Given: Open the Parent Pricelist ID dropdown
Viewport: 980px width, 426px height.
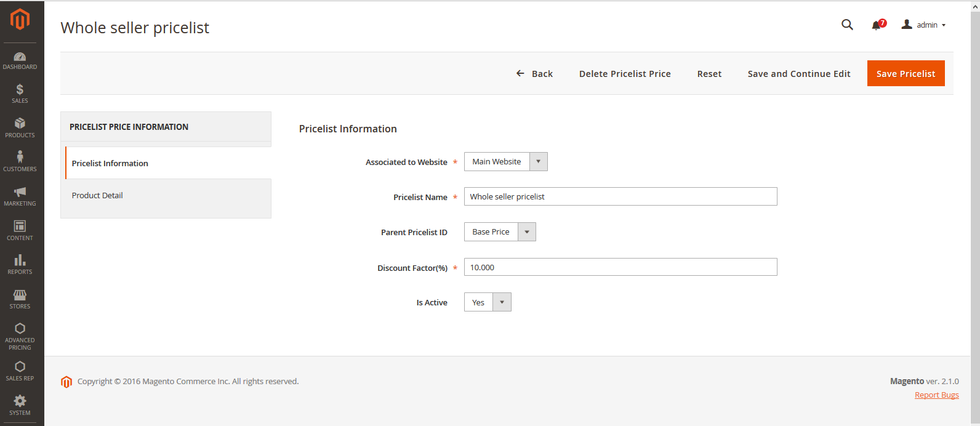Looking at the screenshot, I should click(x=500, y=232).
